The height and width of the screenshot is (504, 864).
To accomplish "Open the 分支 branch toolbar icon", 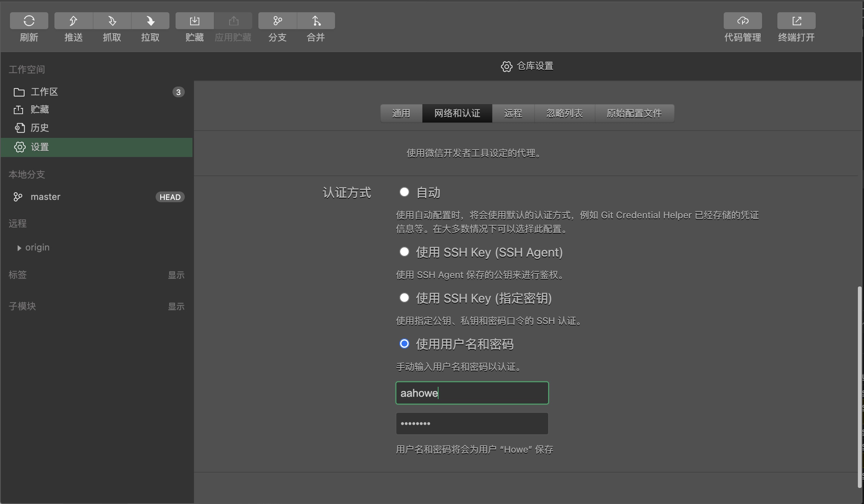I will [x=278, y=21].
